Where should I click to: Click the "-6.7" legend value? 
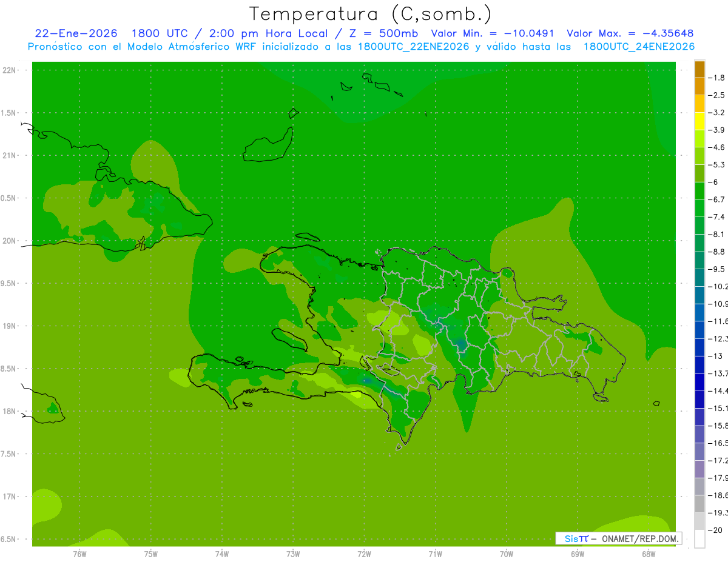coord(716,199)
